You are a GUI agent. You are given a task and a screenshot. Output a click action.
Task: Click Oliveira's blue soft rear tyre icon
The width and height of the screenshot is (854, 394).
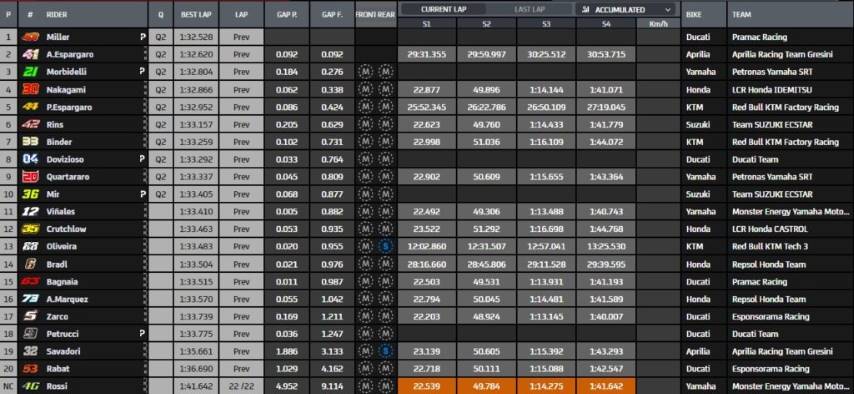pos(386,246)
